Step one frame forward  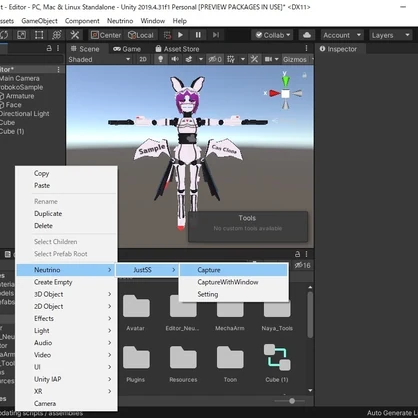[216, 35]
